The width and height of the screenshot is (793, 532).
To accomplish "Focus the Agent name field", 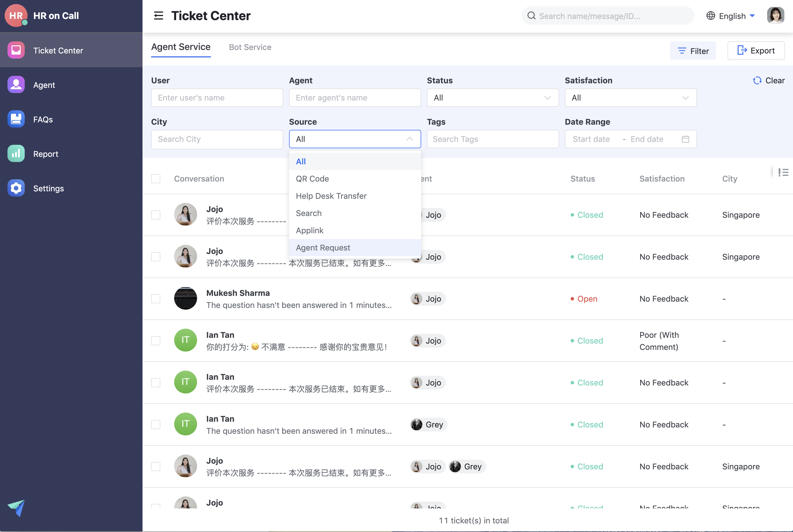I will tap(355, 98).
